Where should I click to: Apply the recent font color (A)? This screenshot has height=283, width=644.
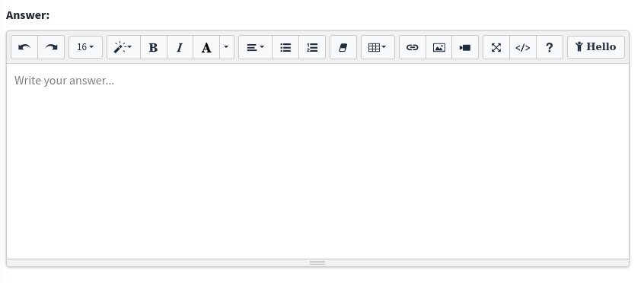(x=206, y=47)
